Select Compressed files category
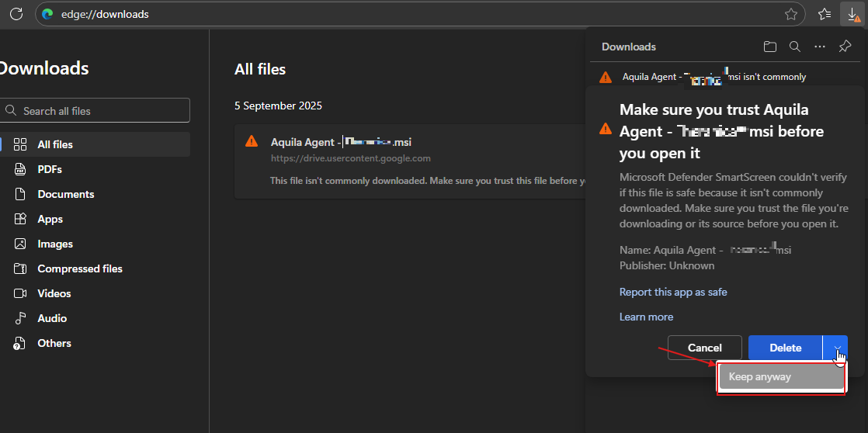 [x=79, y=268]
